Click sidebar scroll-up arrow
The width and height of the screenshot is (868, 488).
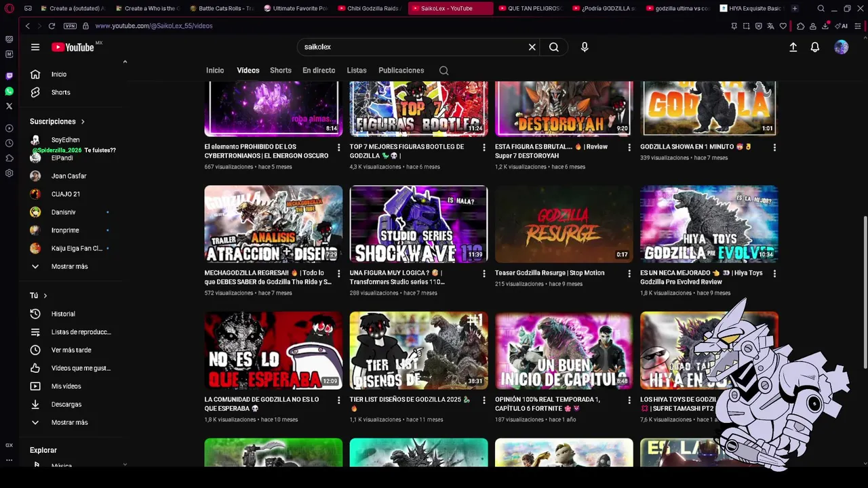tap(125, 62)
